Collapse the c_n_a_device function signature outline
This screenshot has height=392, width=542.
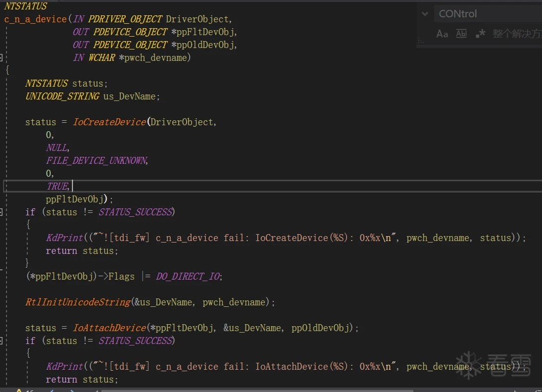[x=1, y=57]
